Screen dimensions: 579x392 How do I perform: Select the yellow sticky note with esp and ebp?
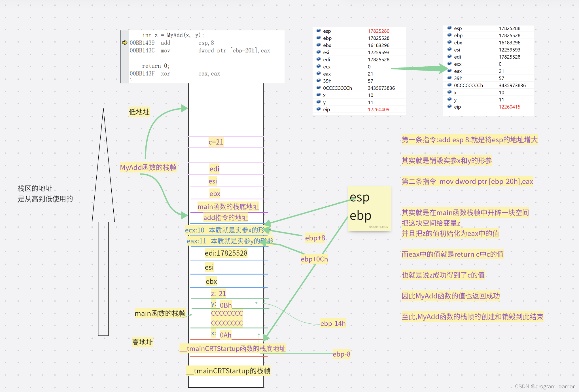(370, 208)
